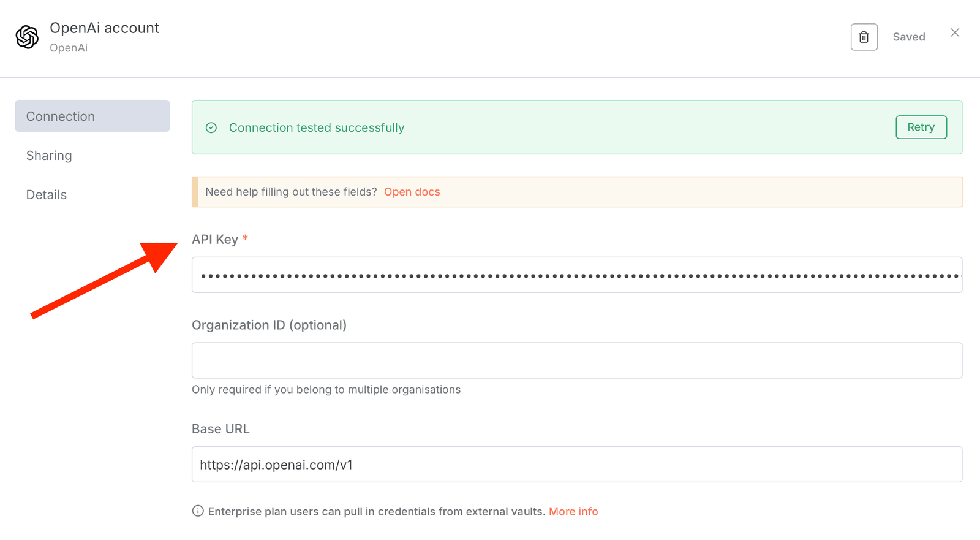Click the green success checkmark icon
Screen dimensions: 980x540
pos(211,127)
